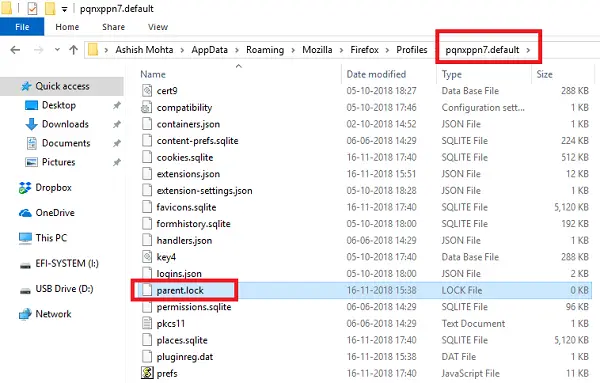The height and width of the screenshot is (383, 600).
Task: Open Documents in navigation pane
Action: pyautogui.click(x=66, y=143)
